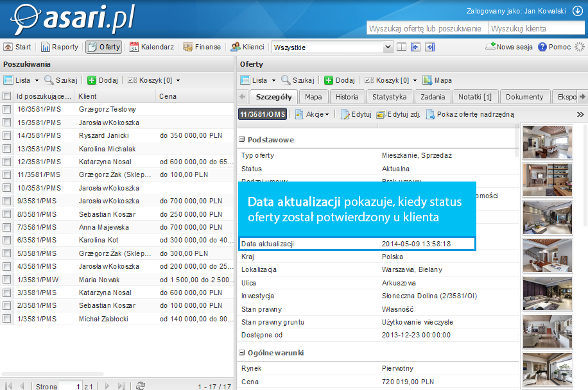Screen dimensions: 588x390
Task: Open the third interior photo thumbnail
Action: click(x=548, y=218)
